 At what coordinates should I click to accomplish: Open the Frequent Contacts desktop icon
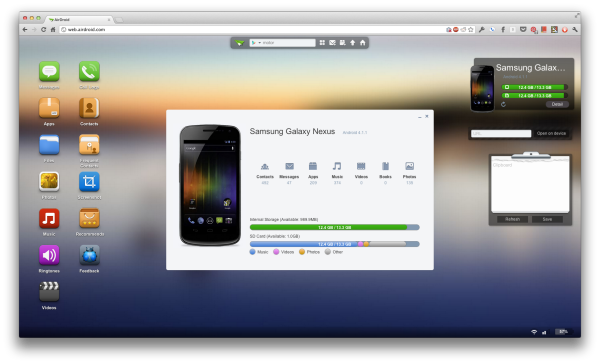point(89,145)
